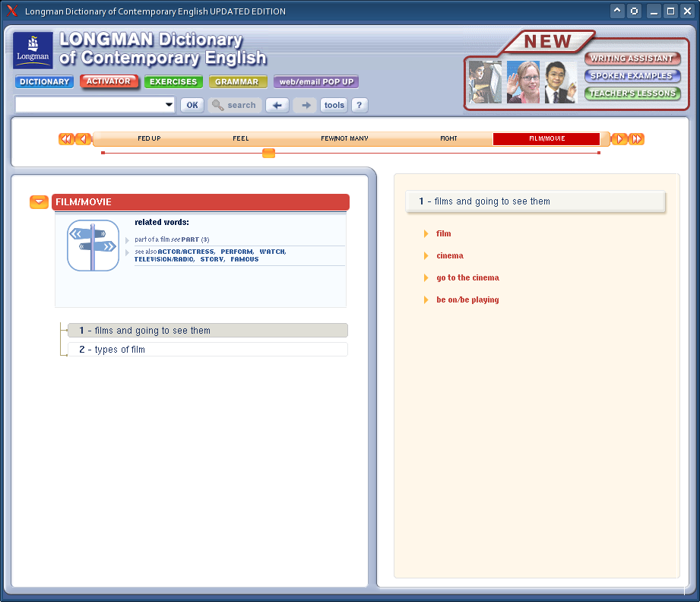The width and height of the screenshot is (700, 602).
Task: Open WRITING ASSISTANT
Action: click(x=632, y=59)
